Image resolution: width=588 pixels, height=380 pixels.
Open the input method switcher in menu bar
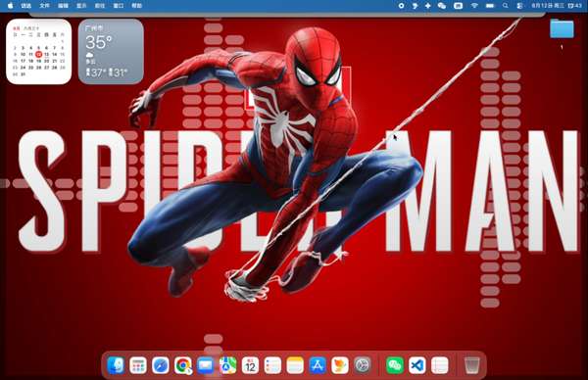[x=459, y=6]
